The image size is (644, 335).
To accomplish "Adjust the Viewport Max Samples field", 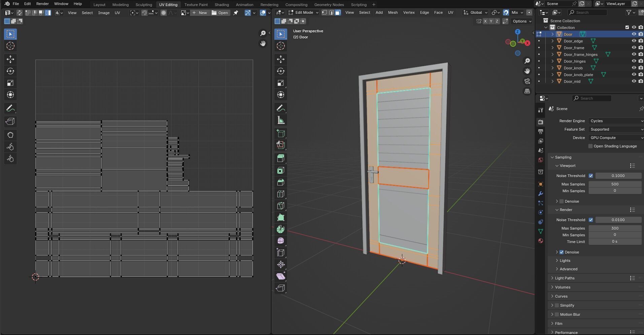I will 615,184.
